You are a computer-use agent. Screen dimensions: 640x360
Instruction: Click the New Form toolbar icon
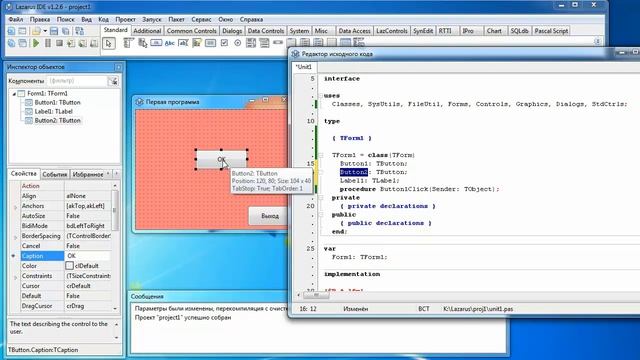(x=22, y=31)
